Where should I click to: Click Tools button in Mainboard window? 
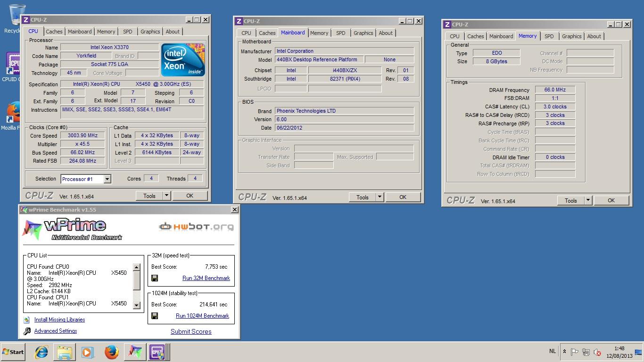363,197
